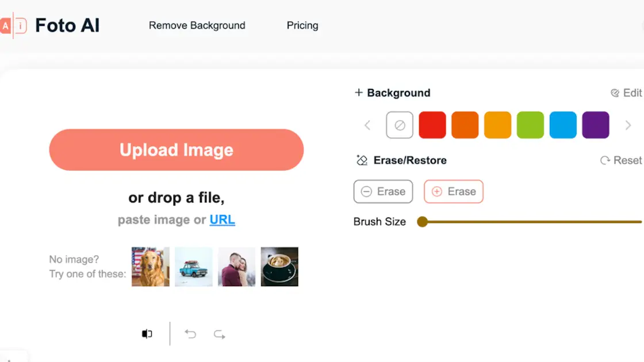Viewport: 644px width, 362px height.
Task: Click the Brush Size slider handle
Action: [x=422, y=222]
